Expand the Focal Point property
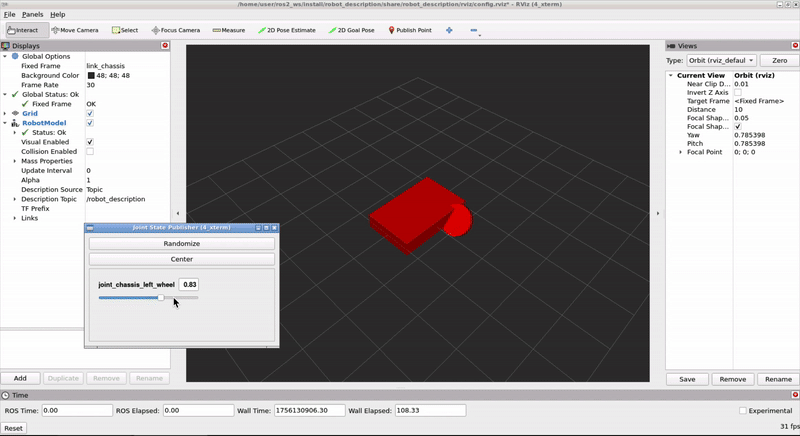Viewport: 800px width, 436px height. [681, 152]
